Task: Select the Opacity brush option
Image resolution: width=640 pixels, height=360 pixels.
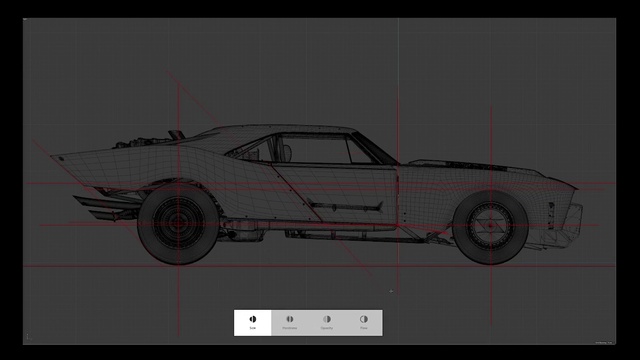Action: pyautogui.click(x=327, y=322)
